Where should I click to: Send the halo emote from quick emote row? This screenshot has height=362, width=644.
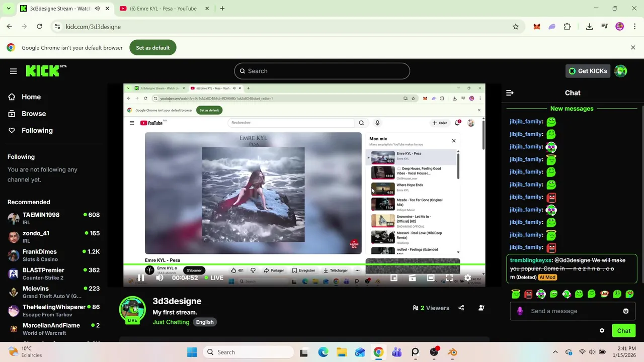pyautogui.click(x=516, y=294)
